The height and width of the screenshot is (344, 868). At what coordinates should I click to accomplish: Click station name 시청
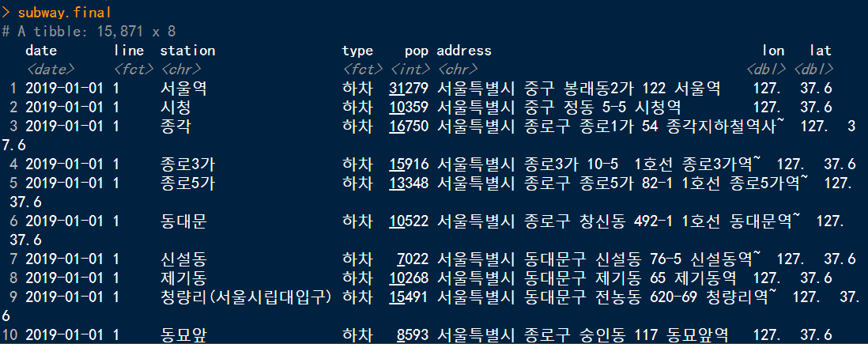click(x=176, y=107)
